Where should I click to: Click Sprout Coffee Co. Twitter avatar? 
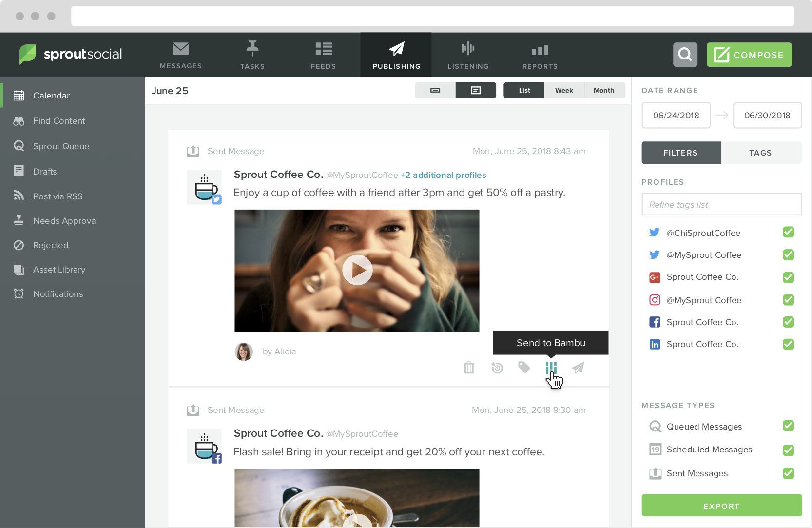pos(205,187)
